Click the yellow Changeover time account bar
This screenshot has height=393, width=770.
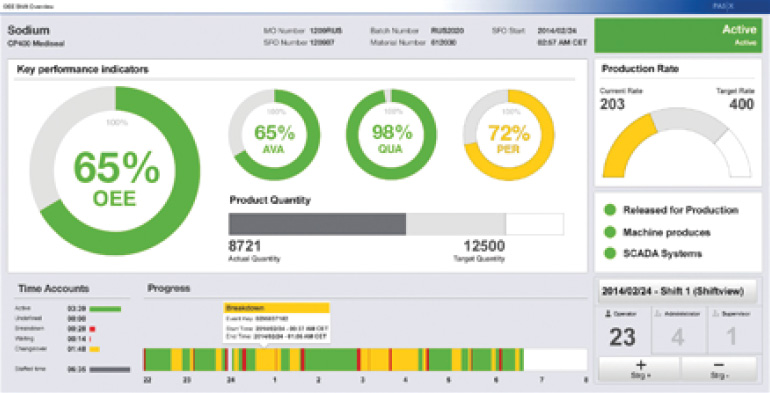coord(95,349)
